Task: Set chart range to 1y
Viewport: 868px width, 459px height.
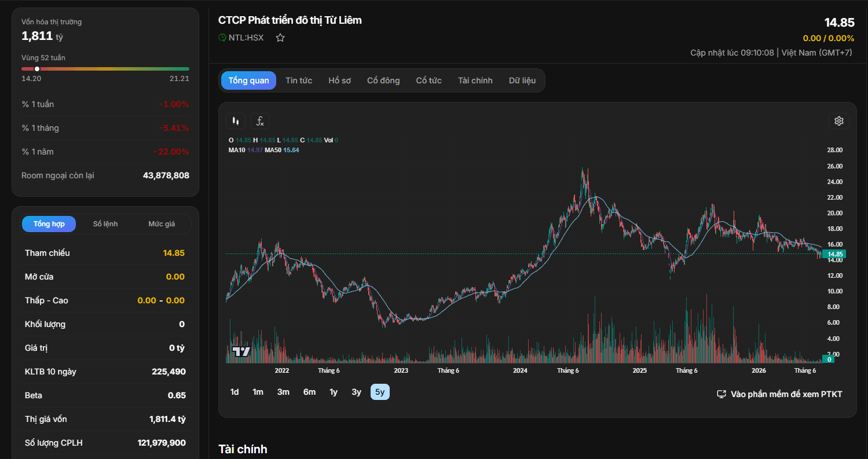Action: point(334,392)
